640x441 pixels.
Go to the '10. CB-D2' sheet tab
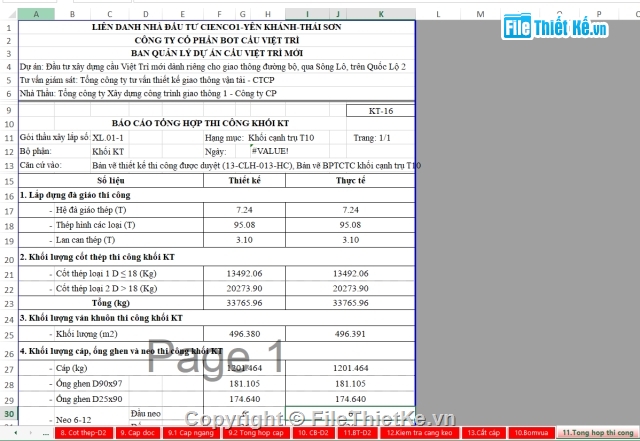pos(313,433)
